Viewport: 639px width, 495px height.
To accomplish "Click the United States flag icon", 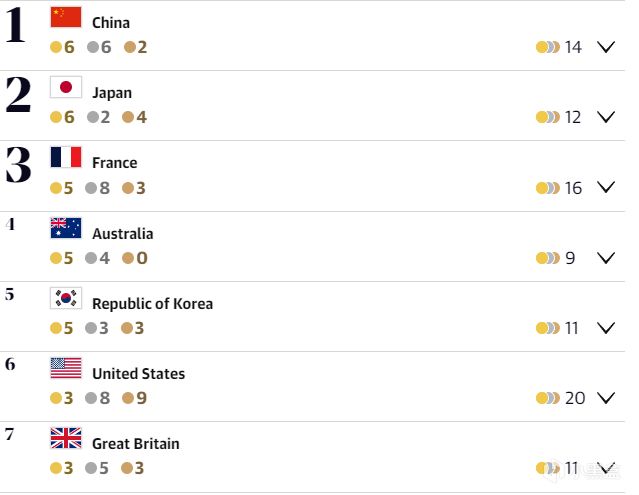I will (66, 368).
